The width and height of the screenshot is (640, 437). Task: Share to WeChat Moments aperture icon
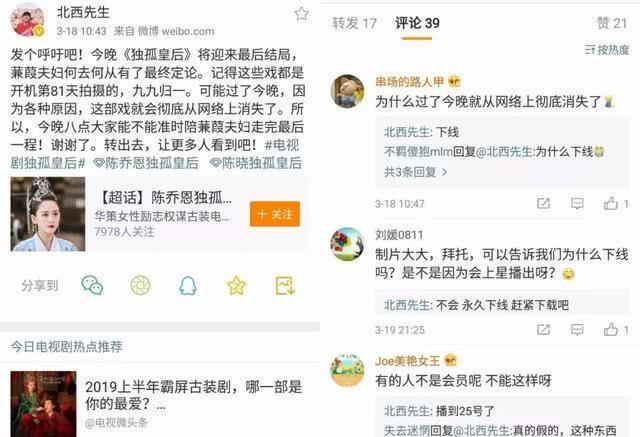(x=140, y=285)
